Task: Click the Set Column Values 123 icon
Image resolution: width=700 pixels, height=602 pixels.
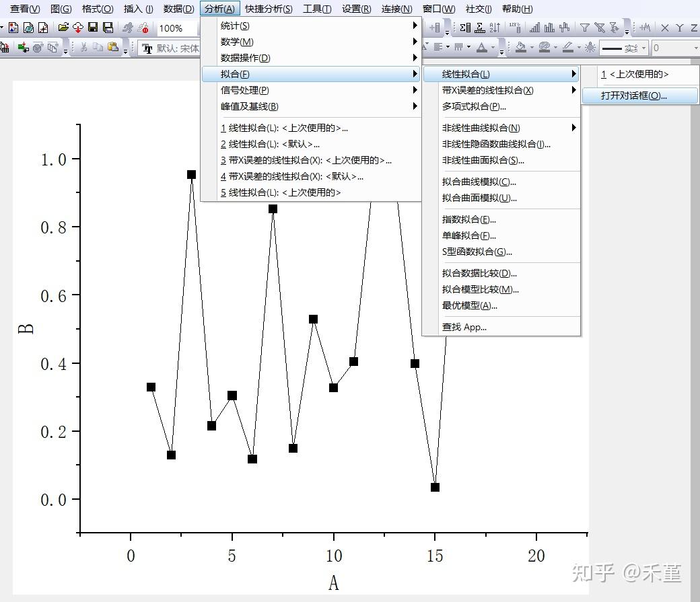Action: tap(515, 28)
